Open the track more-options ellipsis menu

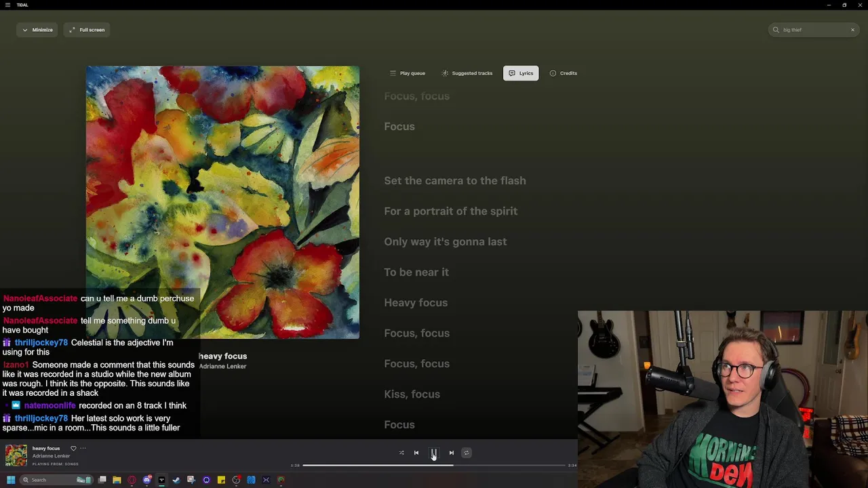pyautogui.click(x=83, y=448)
